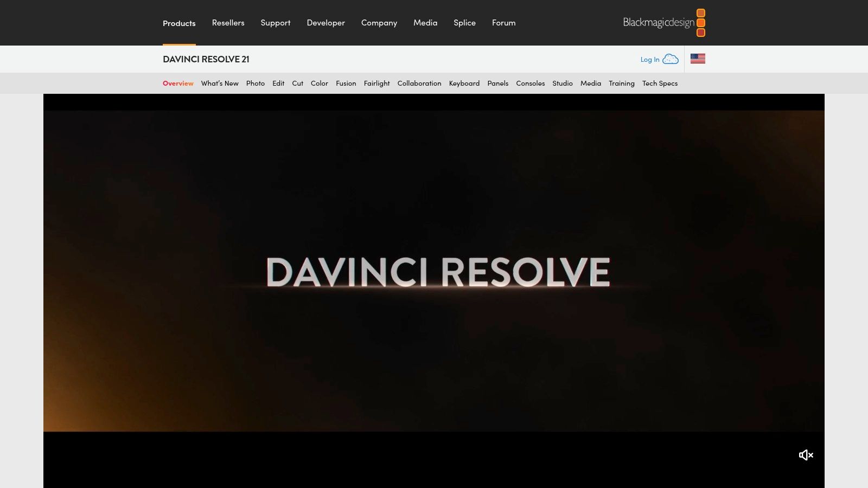Viewport: 868px width, 488px height.
Task: Open the Fusion tab
Action: coord(346,83)
